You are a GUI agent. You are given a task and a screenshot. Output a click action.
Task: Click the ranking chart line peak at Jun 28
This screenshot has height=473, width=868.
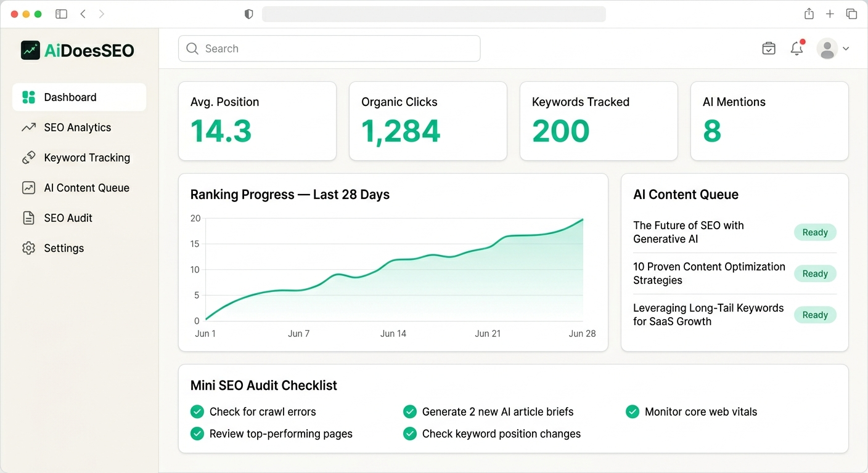tap(582, 219)
